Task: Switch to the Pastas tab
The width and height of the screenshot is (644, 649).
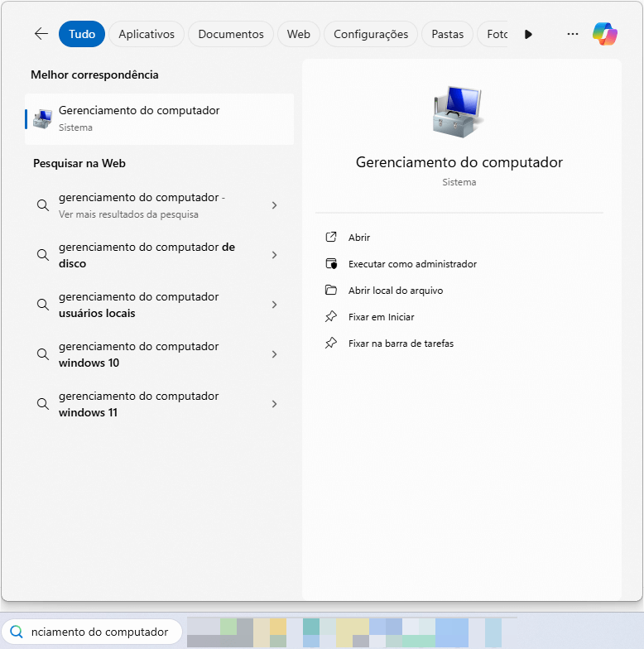Action: pos(447,34)
